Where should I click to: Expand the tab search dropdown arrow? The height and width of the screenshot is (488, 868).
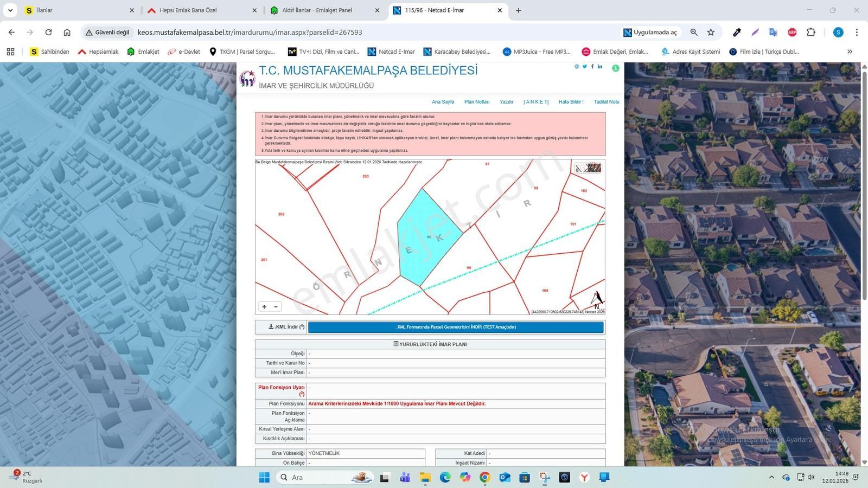10,10
